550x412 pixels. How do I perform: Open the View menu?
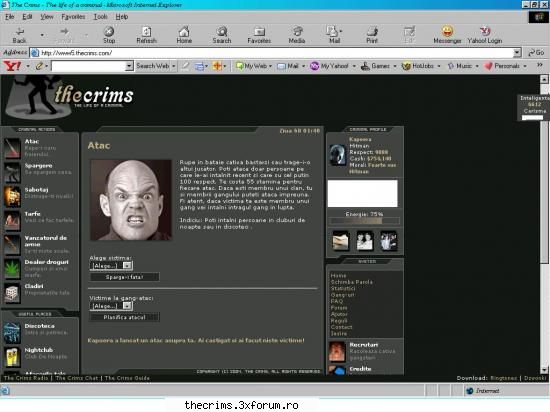click(x=47, y=16)
